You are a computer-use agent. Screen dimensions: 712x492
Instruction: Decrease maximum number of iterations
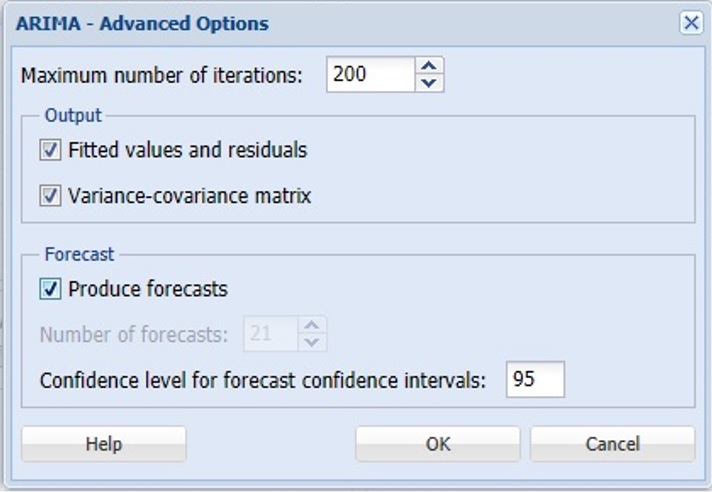(x=429, y=84)
